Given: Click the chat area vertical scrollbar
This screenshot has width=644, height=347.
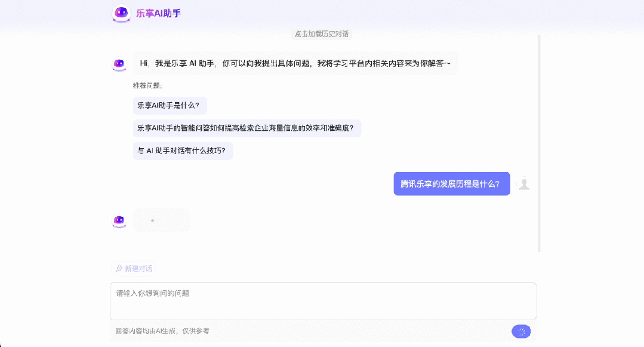Looking at the screenshot, I should [539, 143].
